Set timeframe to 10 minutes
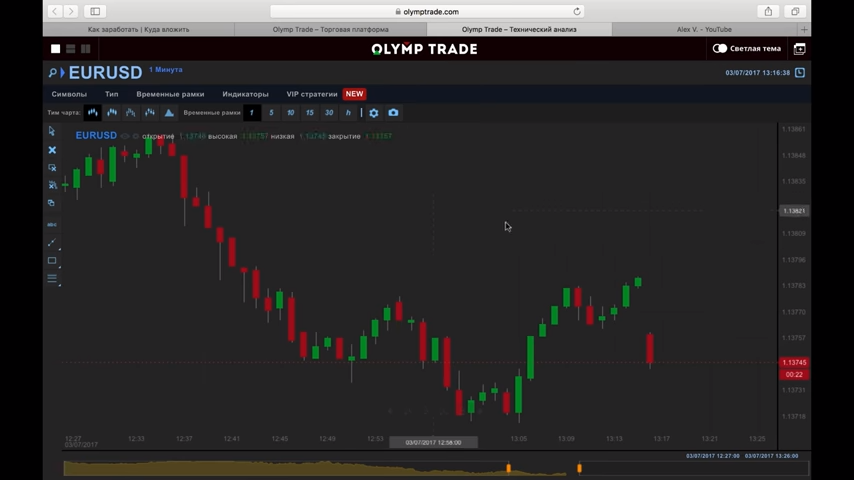The width and height of the screenshot is (854, 480). (290, 113)
